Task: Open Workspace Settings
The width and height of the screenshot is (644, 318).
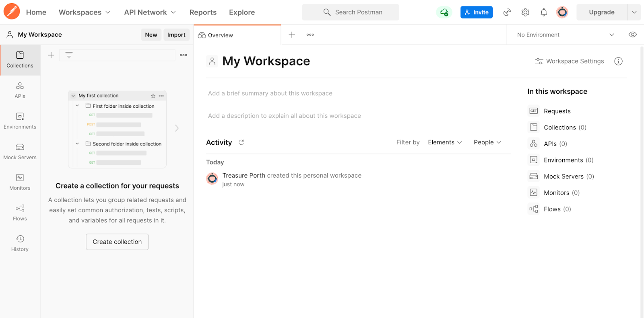Action: [569, 61]
